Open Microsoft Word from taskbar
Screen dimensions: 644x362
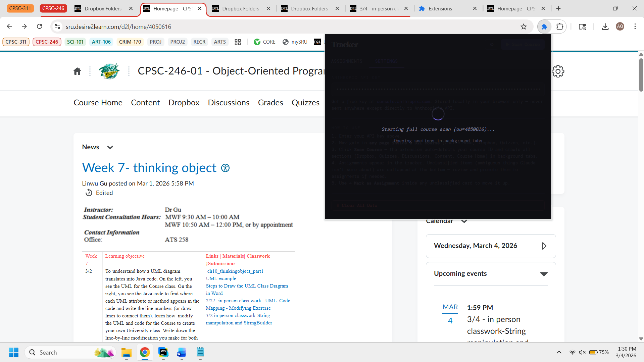point(181,353)
